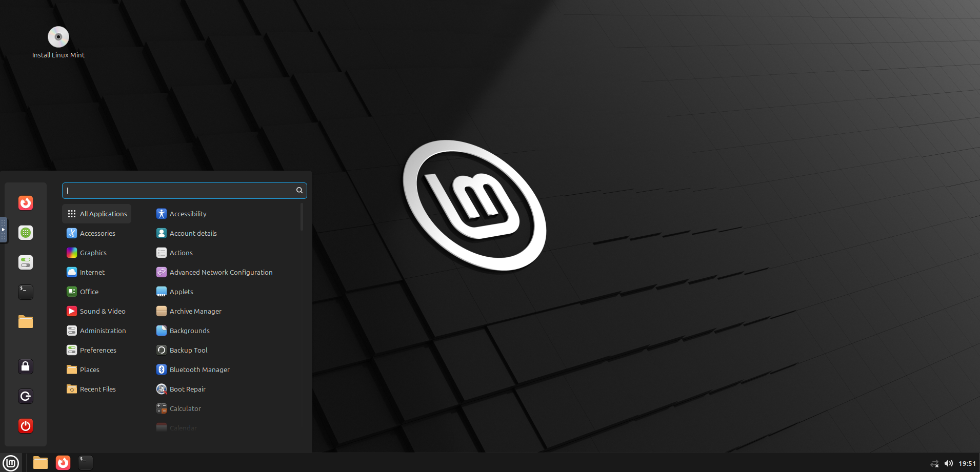This screenshot has height=472, width=980.
Task: Launch Accessibility from the app list
Action: click(x=226, y=214)
